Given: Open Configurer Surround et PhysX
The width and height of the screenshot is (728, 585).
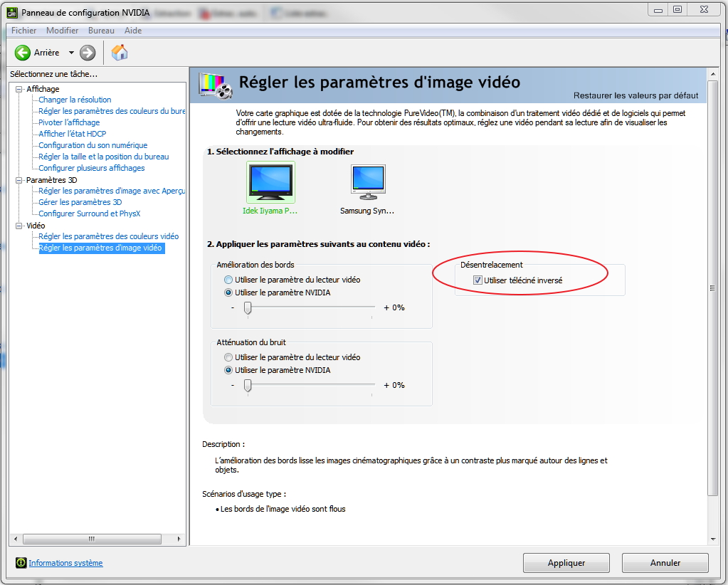Looking at the screenshot, I should click(x=90, y=214).
